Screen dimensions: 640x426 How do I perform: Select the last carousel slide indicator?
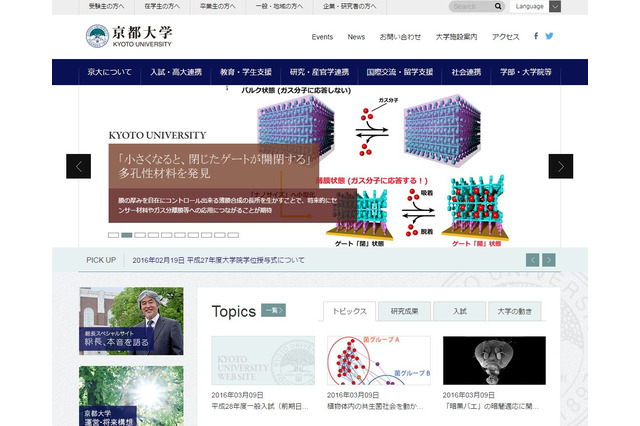(233, 235)
